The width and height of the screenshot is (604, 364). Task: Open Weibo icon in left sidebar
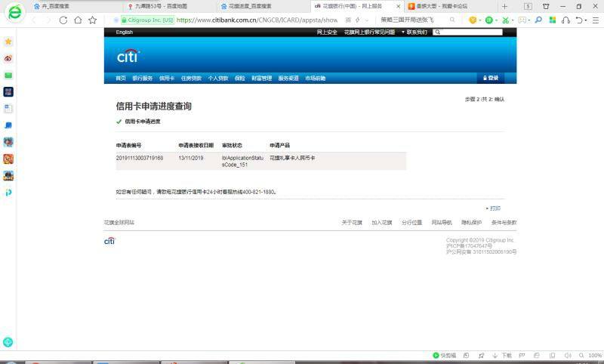coord(8,59)
